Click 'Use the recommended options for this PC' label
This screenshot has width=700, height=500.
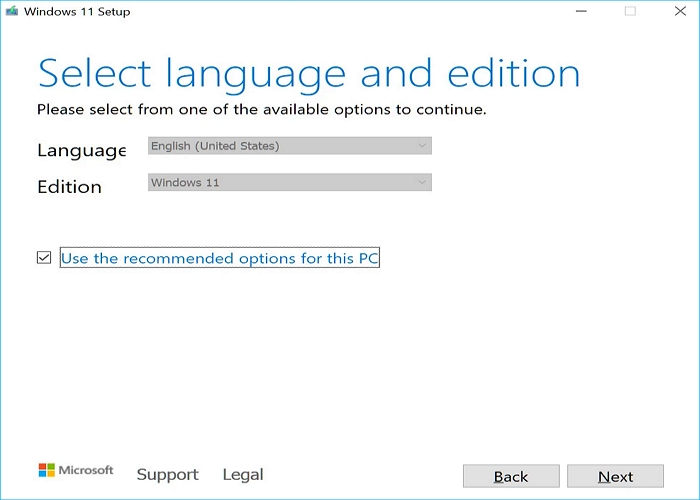coord(220,258)
